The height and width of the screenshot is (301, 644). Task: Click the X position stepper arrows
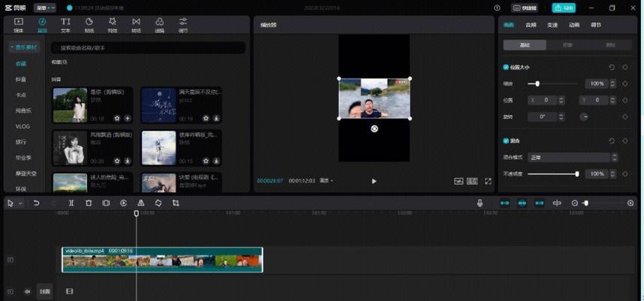(x=561, y=100)
